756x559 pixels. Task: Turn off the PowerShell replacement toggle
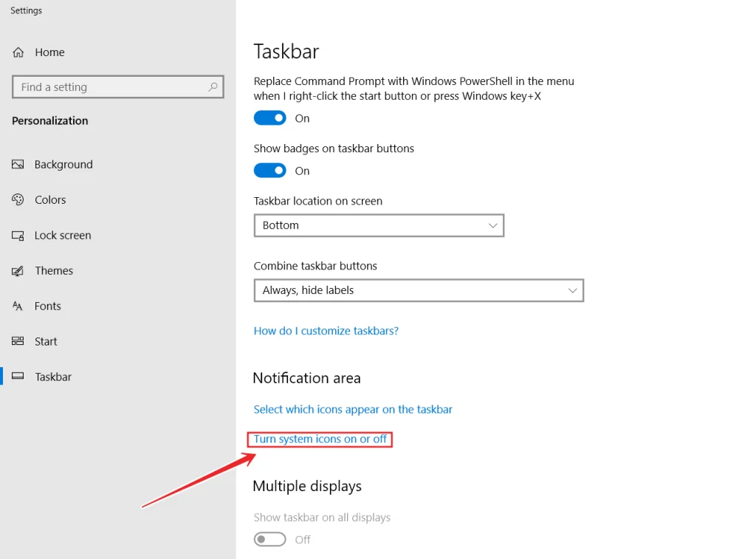pyautogui.click(x=270, y=118)
